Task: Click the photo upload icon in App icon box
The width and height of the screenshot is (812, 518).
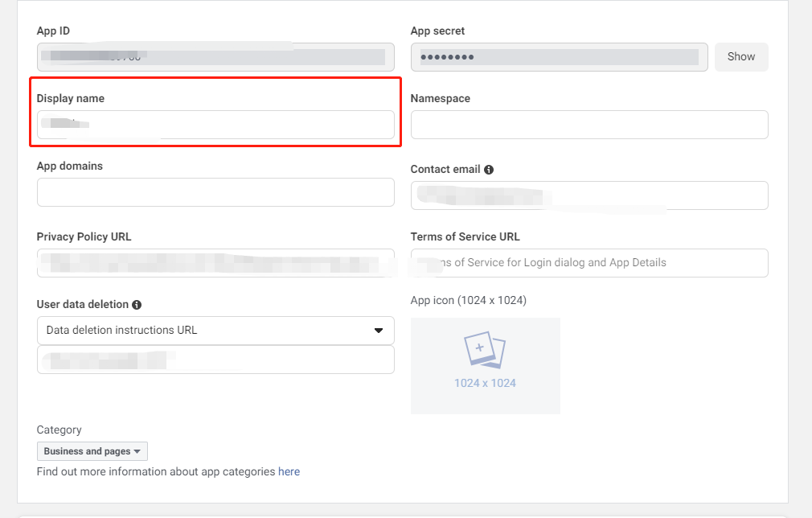Action: [x=485, y=350]
